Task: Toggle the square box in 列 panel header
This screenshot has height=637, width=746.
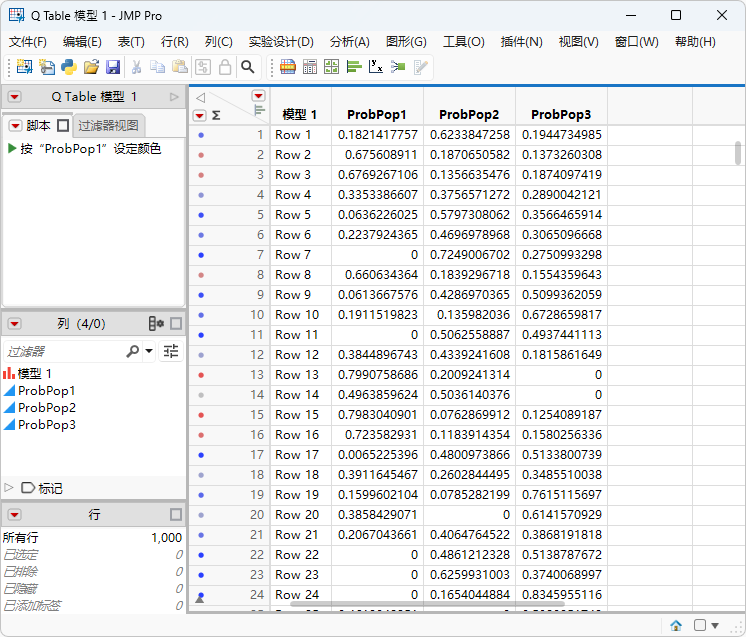Action: point(176,324)
